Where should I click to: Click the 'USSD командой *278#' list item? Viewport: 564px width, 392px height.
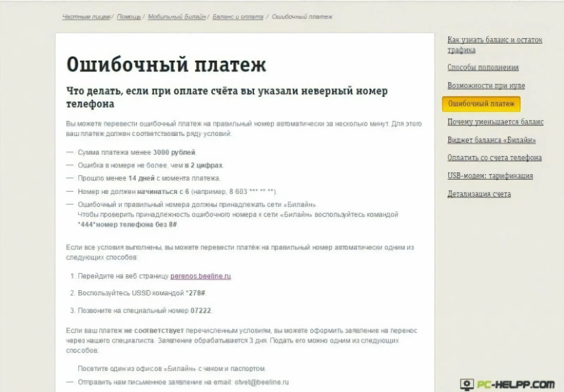[142, 293]
